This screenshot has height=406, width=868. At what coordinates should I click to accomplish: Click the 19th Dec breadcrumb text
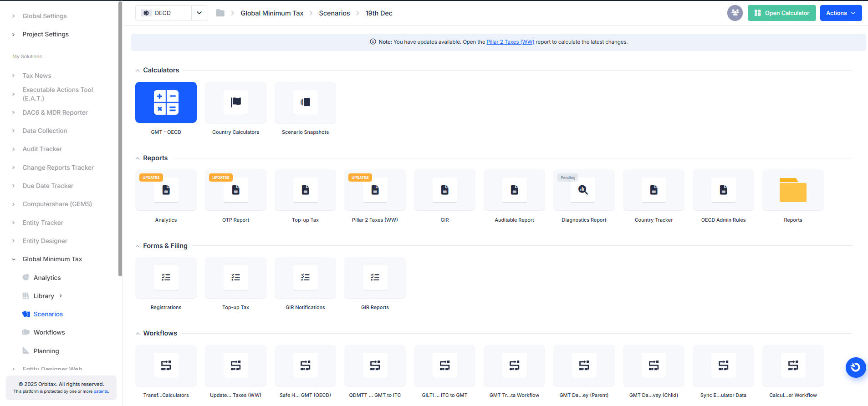pyautogui.click(x=379, y=13)
